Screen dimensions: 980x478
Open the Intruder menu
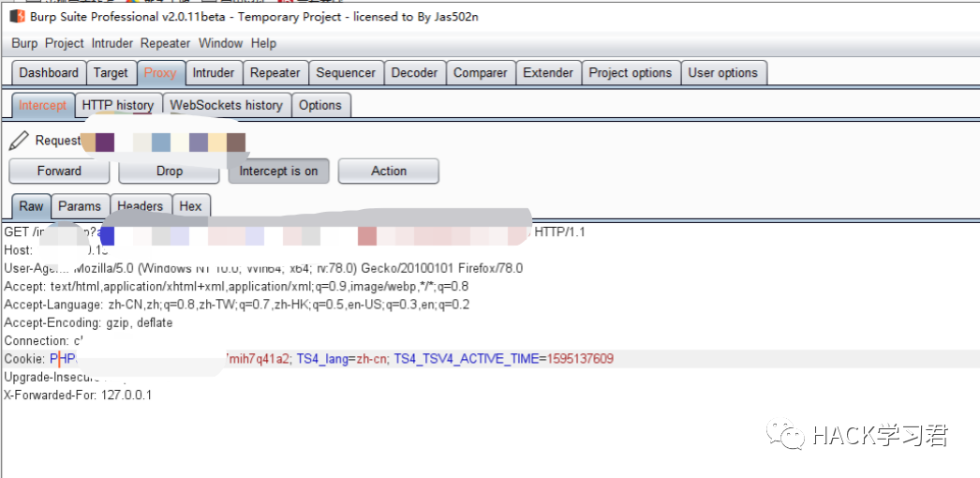(111, 43)
